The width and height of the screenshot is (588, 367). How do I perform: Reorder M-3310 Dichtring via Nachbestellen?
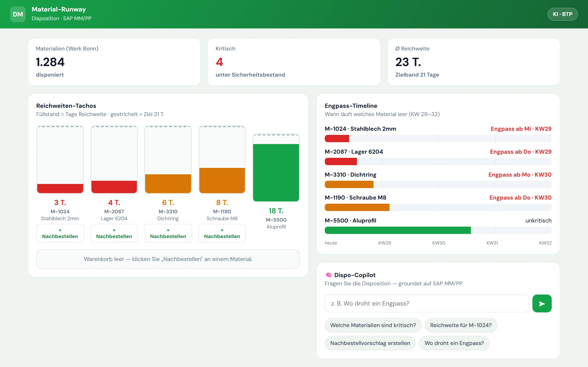click(x=168, y=233)
